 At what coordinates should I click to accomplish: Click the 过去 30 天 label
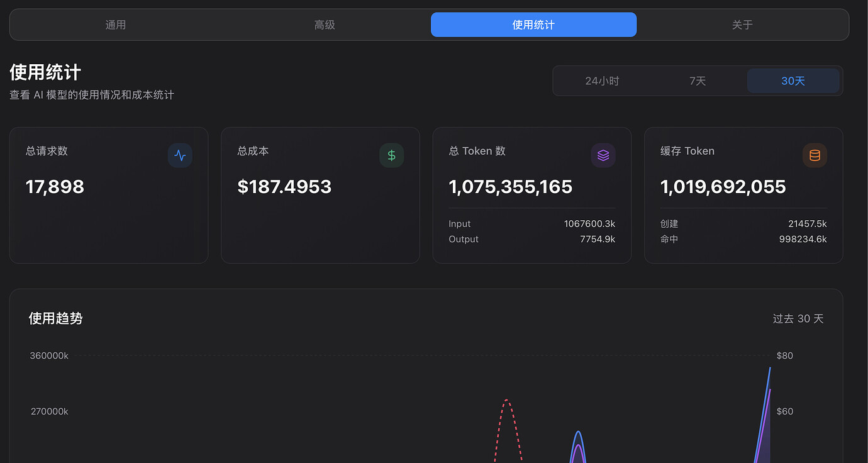pyautogui.click(x=798, y=319)
